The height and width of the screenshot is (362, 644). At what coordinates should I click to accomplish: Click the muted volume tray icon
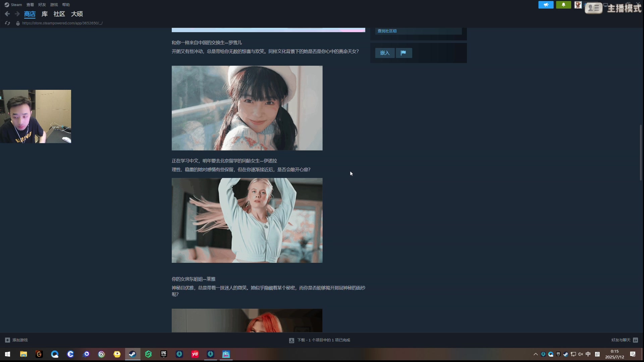point(581,354)
